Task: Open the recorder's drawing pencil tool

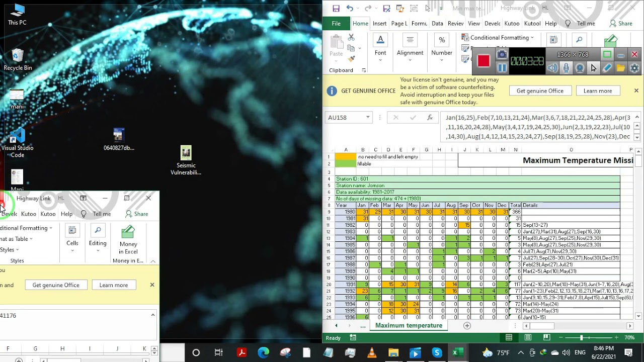Action: click(607, 68)
